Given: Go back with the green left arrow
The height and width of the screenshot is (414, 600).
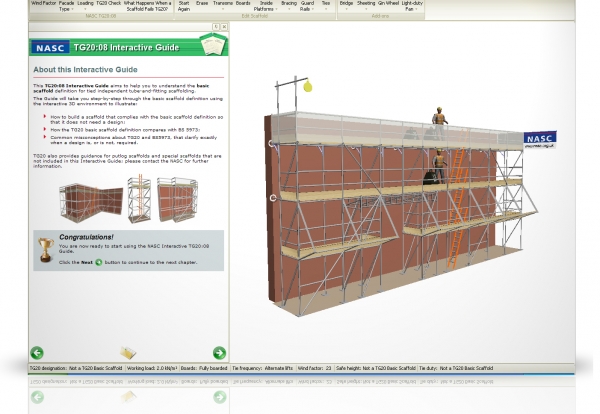Looking at the screenshot, I should 37,353.
